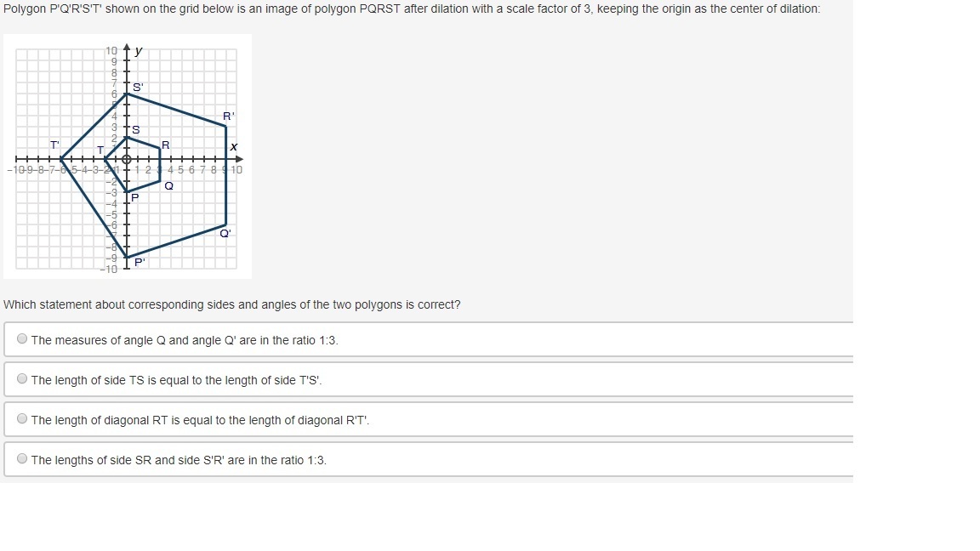Click the origin circle on the coordinate grid
Image resolution: width=980 pixels, height=551 pixels.
127,159
